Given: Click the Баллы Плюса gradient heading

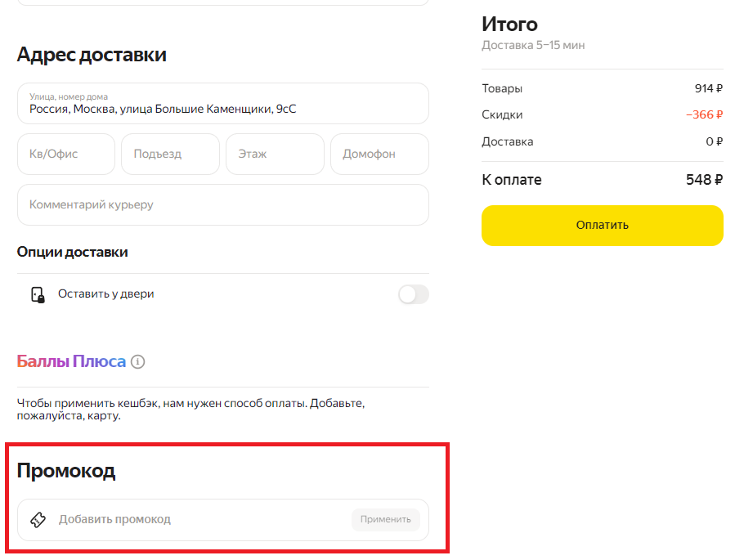Looking at the screenshot, I should coord(72,361).
